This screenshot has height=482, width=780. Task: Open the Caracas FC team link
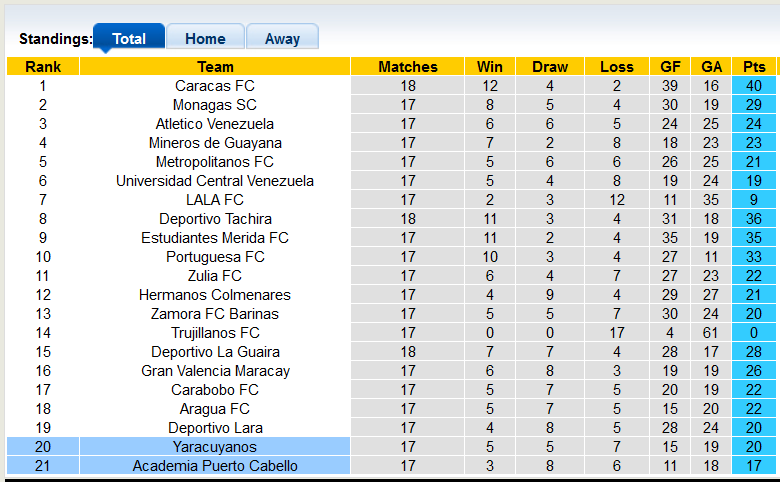[x=215, y=86]
